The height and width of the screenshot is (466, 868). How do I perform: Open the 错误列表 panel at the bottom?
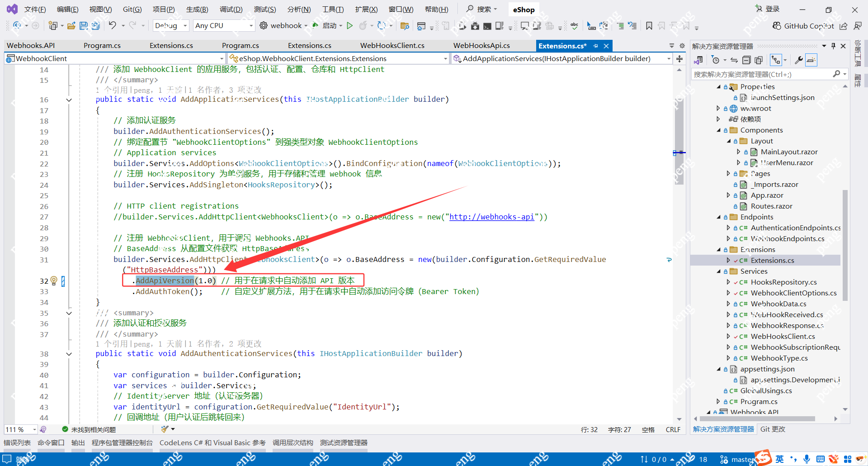coord(17,443)
